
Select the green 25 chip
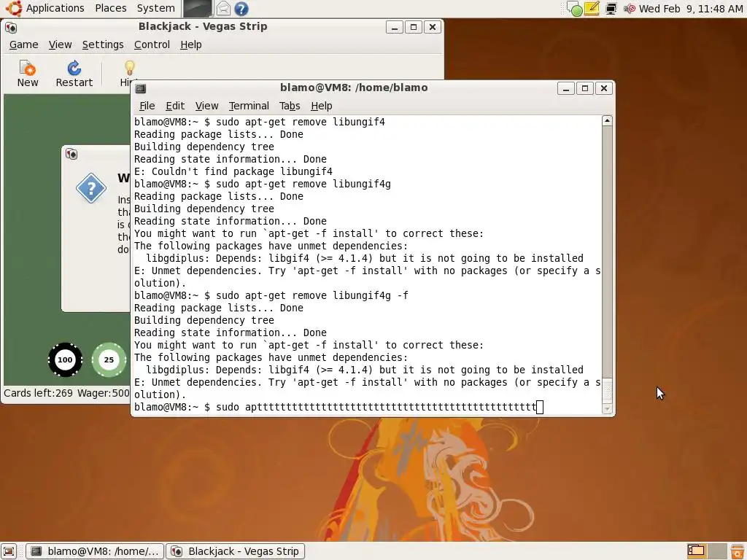click(x=109, y=359)
